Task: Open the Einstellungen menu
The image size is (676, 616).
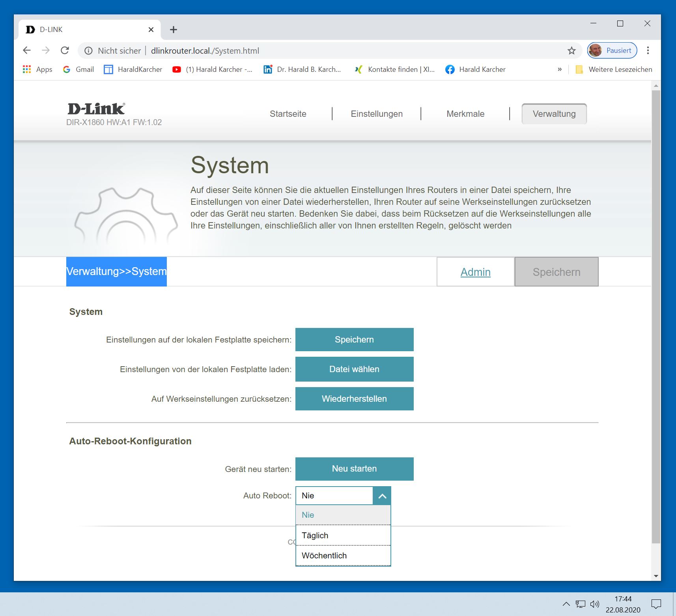Action: (376, 114)
